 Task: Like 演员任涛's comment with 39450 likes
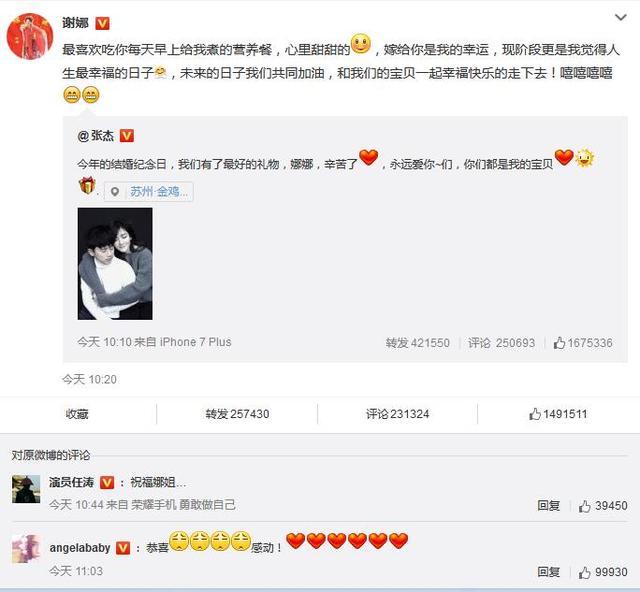603,506
